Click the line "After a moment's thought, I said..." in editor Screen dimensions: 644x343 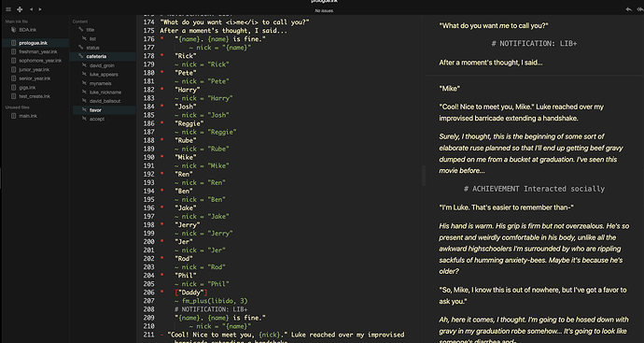[x=223, y=31]
